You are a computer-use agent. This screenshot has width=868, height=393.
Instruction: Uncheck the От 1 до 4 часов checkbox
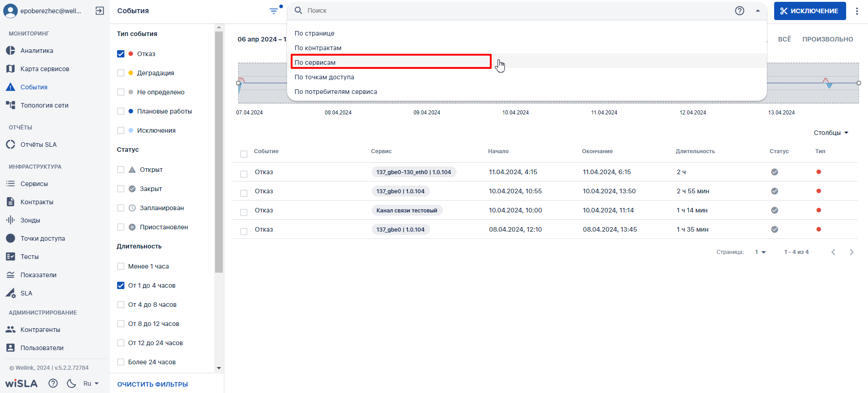(x=121, y=285)
